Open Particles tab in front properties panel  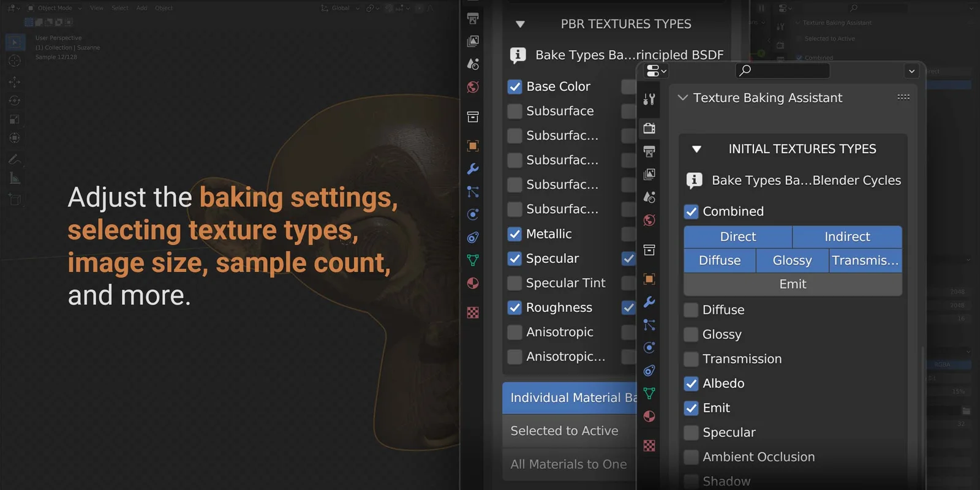pos(649,325)
